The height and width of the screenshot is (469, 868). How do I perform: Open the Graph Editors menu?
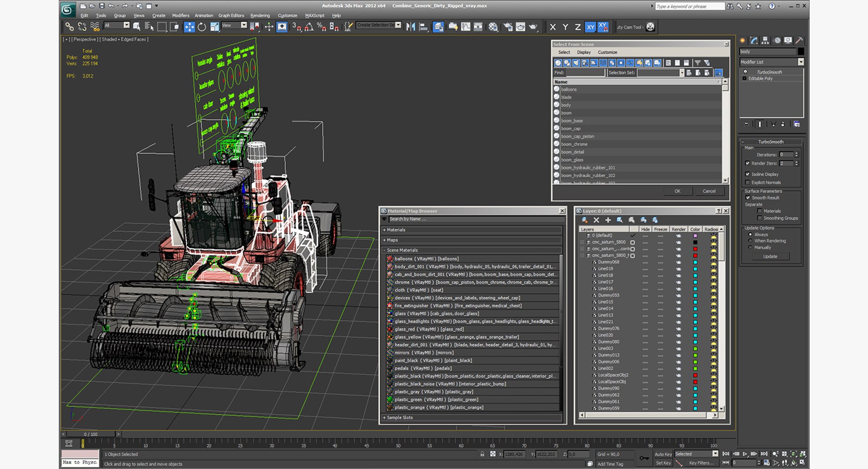[x=231, y=15]
